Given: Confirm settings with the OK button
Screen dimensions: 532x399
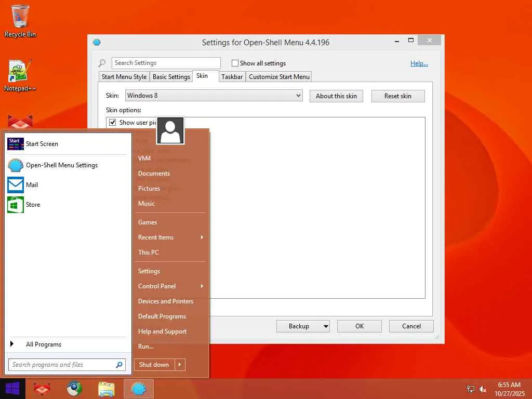Looking at the screenshot, I should click(x=360, y=326).
